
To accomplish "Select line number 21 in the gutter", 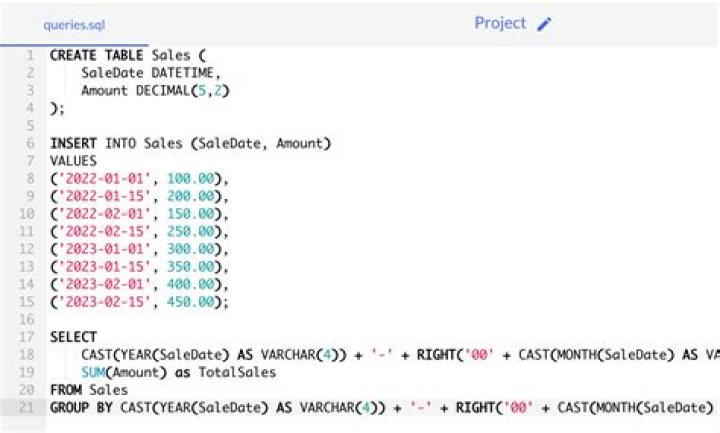I will [x=28, y=407].
